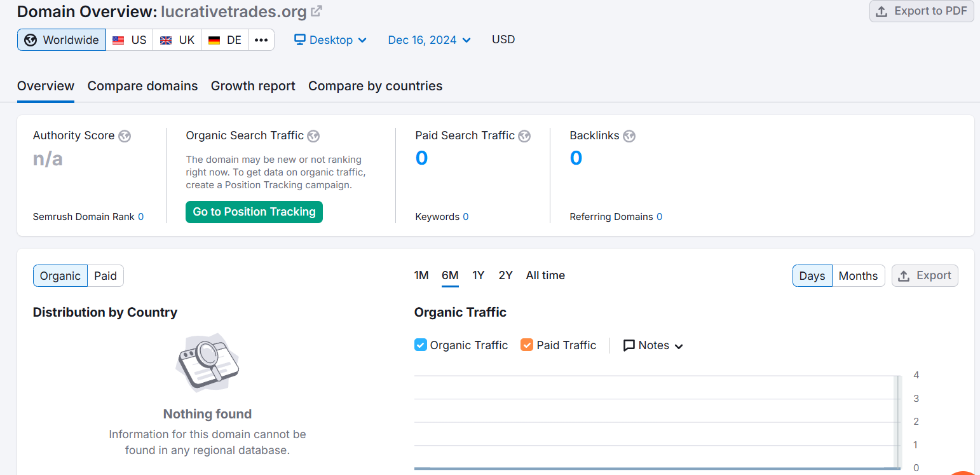This screenshot has height=475, width=980.
Task: Click globe icon next to Organic Search Traffic
Action: 313,136
